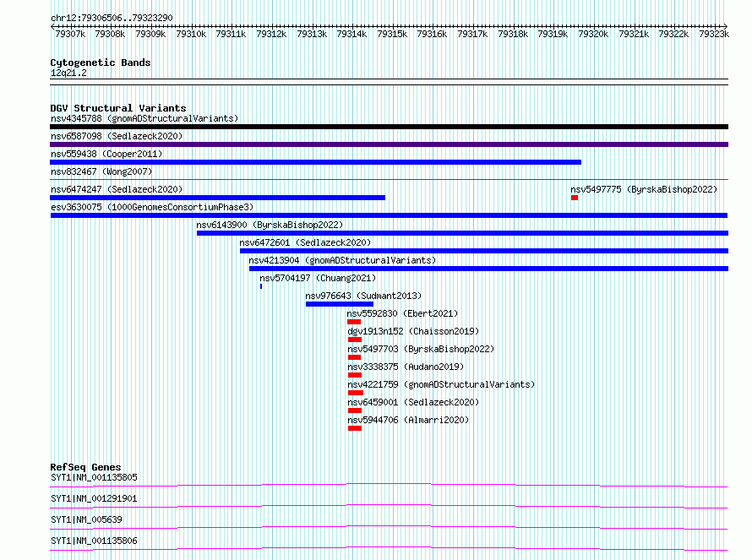Click SYT1|NM_001135806 transcript label

tap(94, 541)
